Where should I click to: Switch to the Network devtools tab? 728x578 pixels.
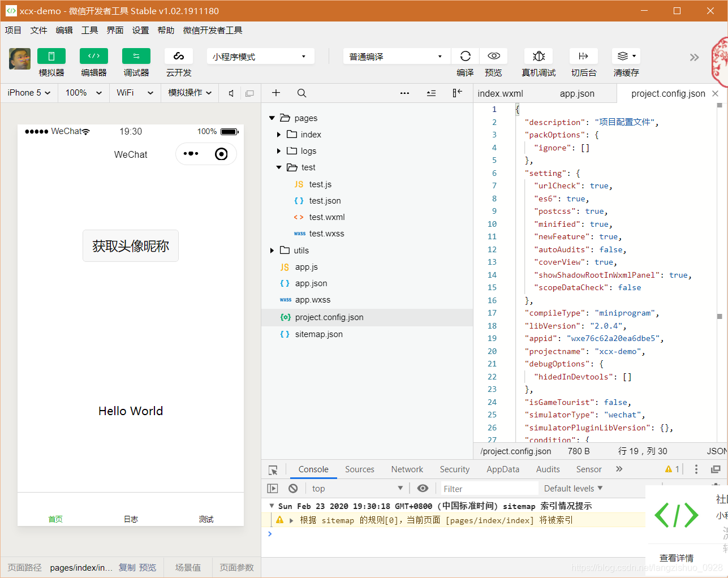click(407, 469)
